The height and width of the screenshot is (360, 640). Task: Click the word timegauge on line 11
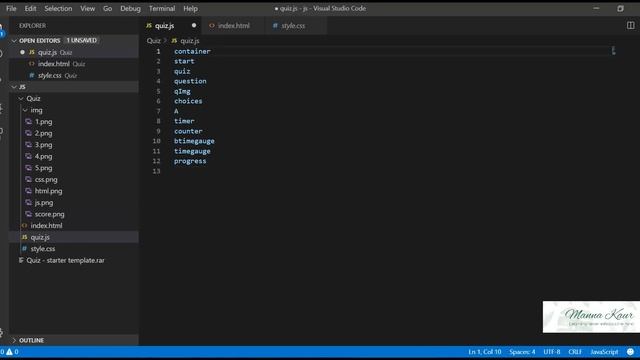(192, 151)
